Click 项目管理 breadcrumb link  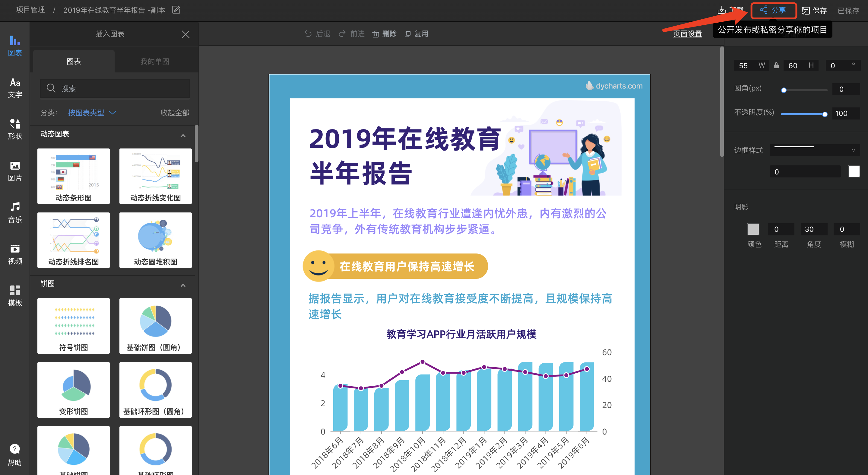pos(30,10)
